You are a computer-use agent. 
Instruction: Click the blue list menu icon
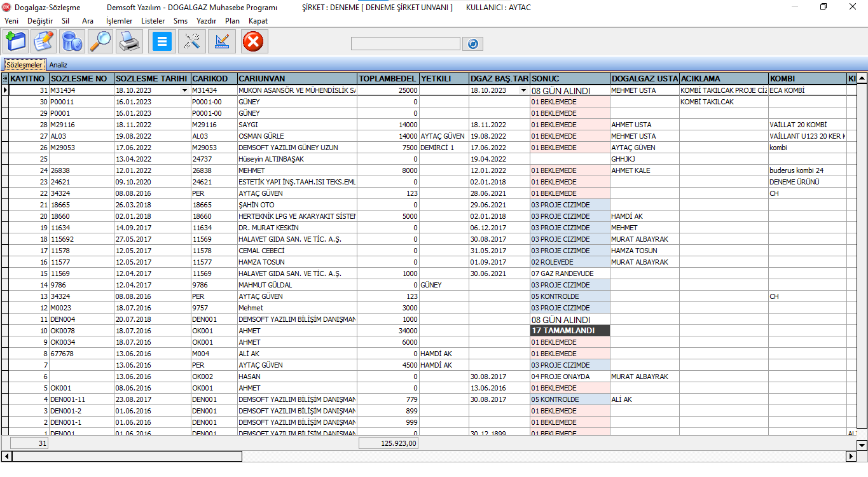point(162,42)
